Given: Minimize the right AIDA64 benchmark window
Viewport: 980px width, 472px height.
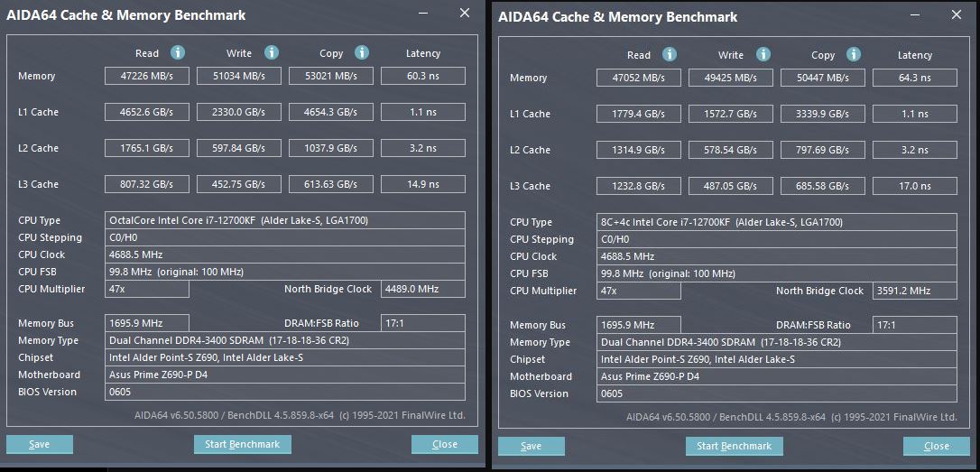Looking at the screenshot, I should click(x=916, y=16).
